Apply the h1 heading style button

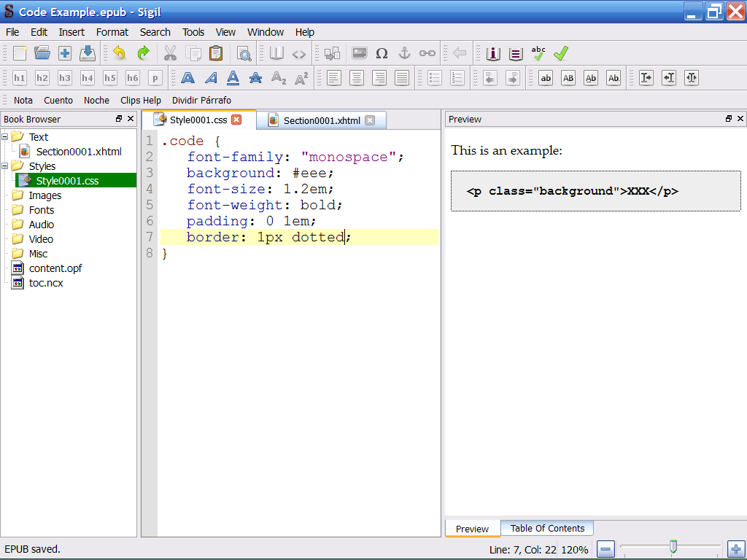pos(20,78)
